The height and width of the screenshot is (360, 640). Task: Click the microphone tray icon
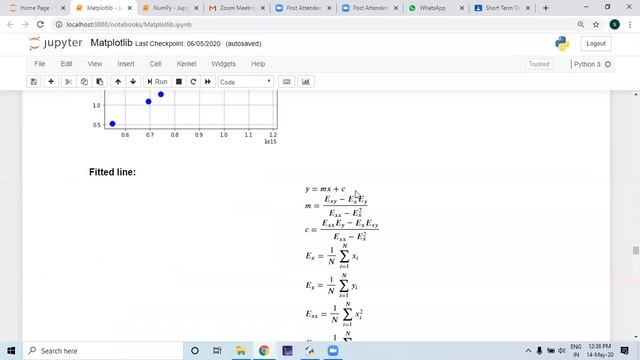(x=539, y=351)
